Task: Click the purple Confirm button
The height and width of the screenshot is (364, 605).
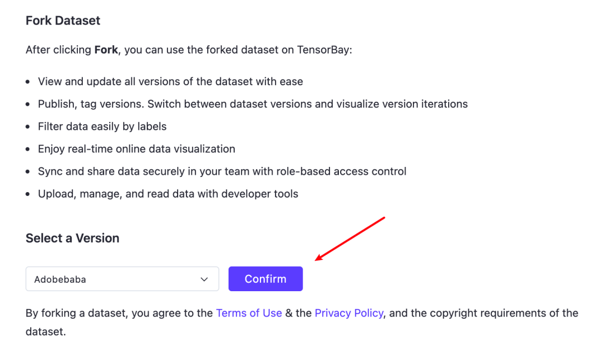Action: pos(266,279)
